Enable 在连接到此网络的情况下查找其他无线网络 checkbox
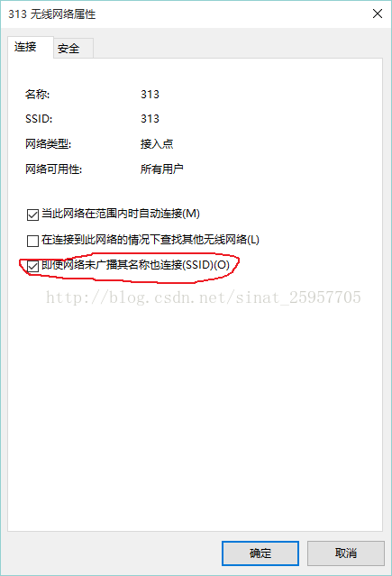 (x=32, y=241)
